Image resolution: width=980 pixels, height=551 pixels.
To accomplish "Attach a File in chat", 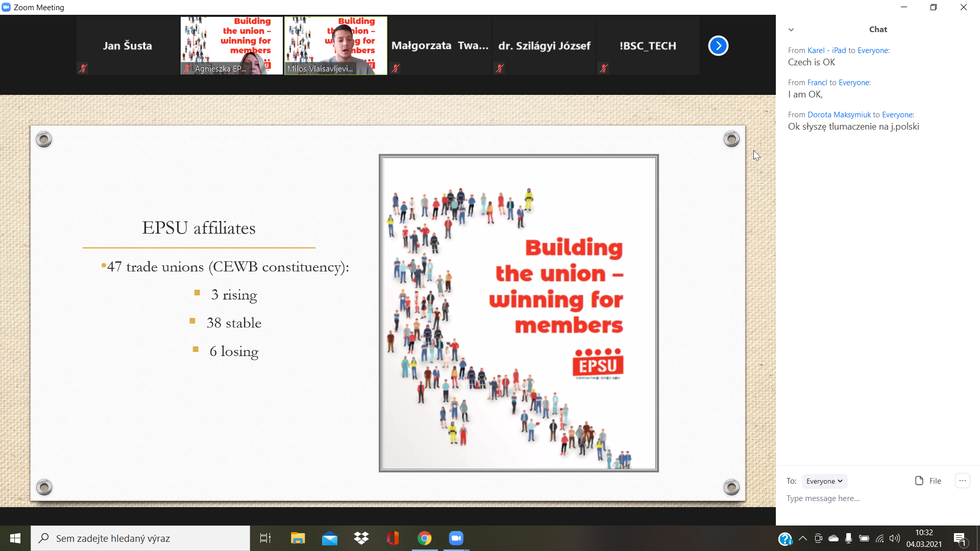I will pyautogui.click(x=928, y=481).
